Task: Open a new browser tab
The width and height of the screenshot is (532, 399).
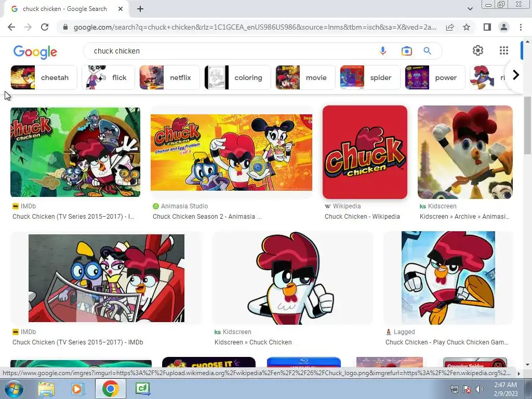Action: [140, 9]
